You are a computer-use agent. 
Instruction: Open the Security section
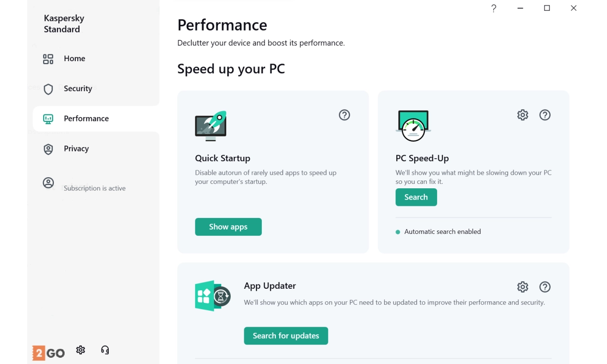point(78,89)
